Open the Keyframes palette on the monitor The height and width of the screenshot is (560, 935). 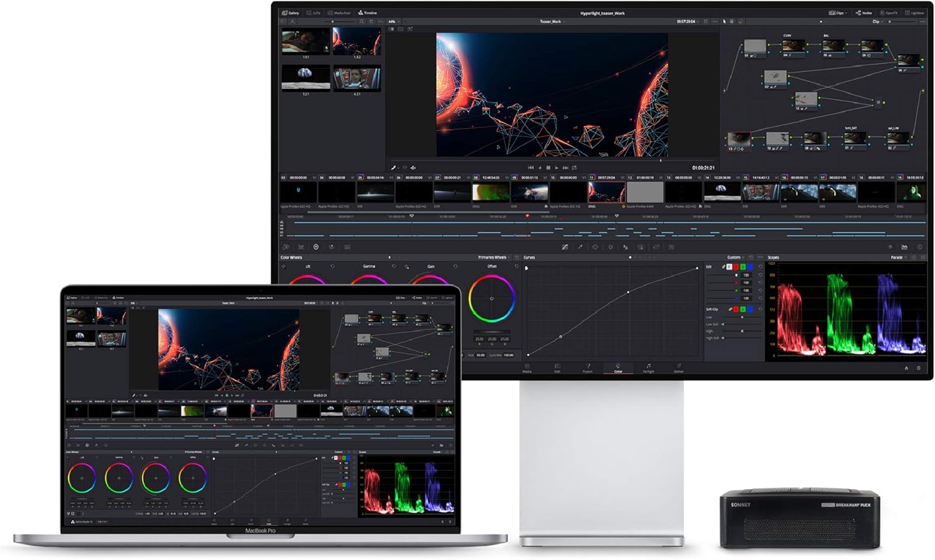(889, 247)
